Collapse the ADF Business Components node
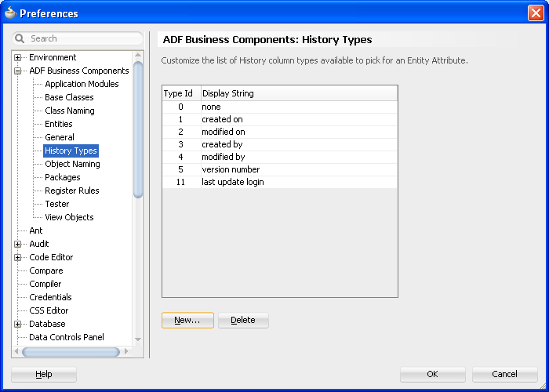The image size is (549, 392). pos(17,71)
